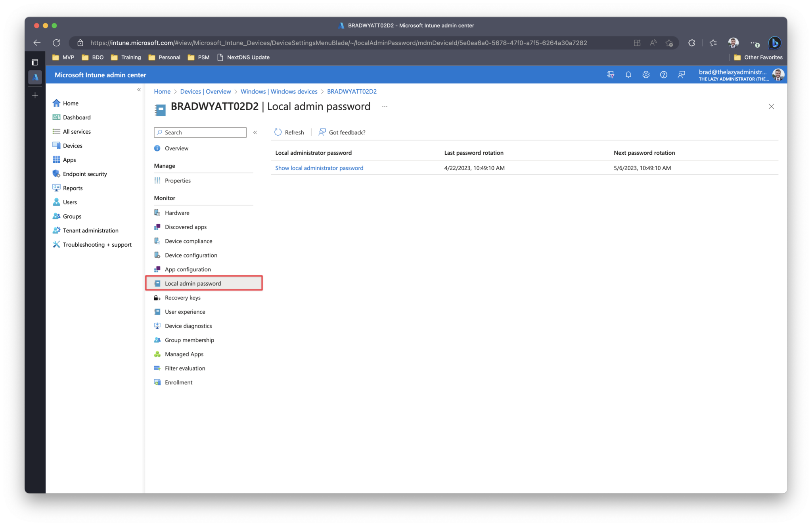Follow Windows | Windows devices breadcrumb
812x526 pixels.
[x=279, y=92]
